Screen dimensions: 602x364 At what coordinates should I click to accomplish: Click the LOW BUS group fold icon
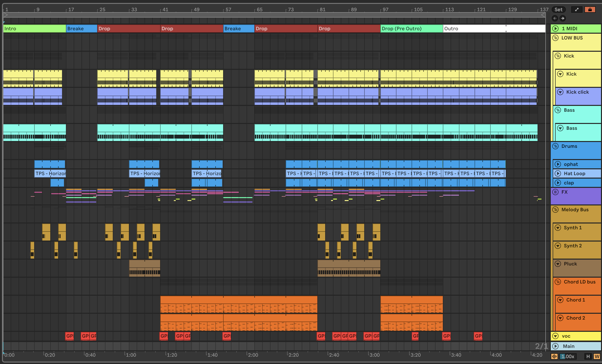click(x=555, y=38)
